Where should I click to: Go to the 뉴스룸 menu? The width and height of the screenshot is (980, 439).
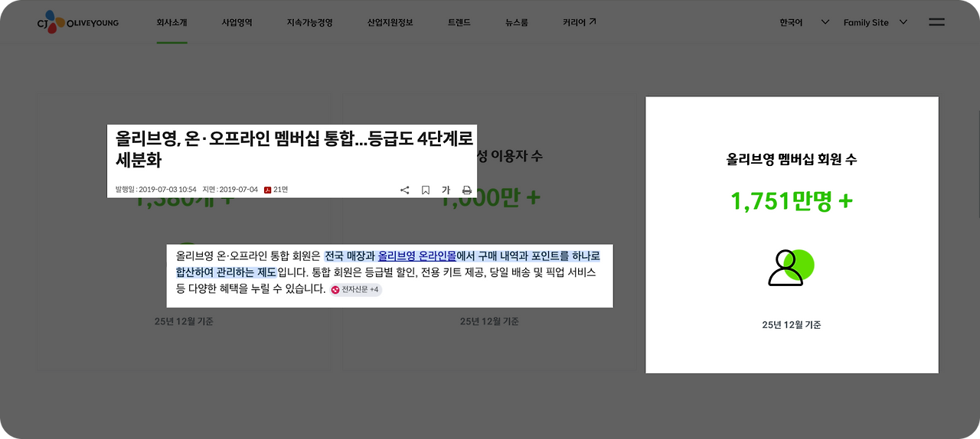(516, 22)
